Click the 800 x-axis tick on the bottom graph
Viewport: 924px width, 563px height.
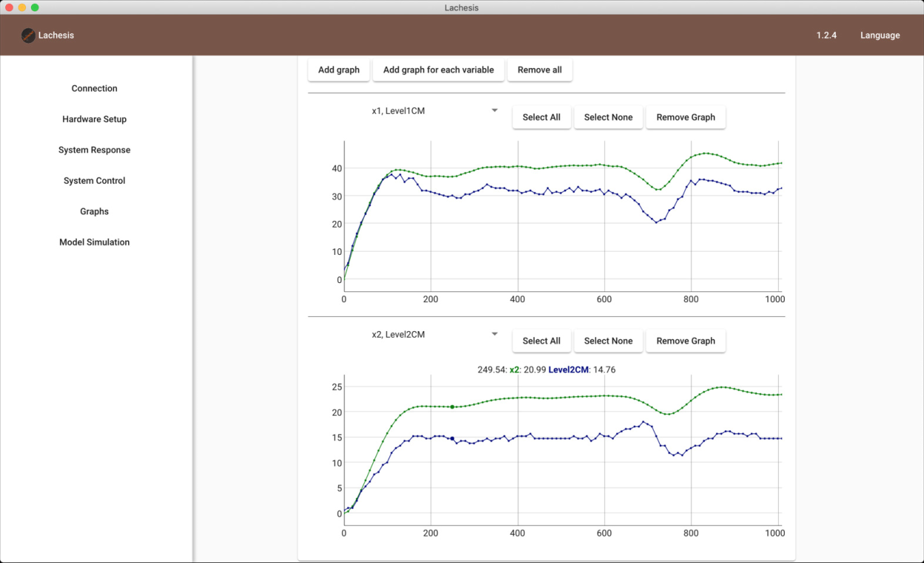(691, 533)
